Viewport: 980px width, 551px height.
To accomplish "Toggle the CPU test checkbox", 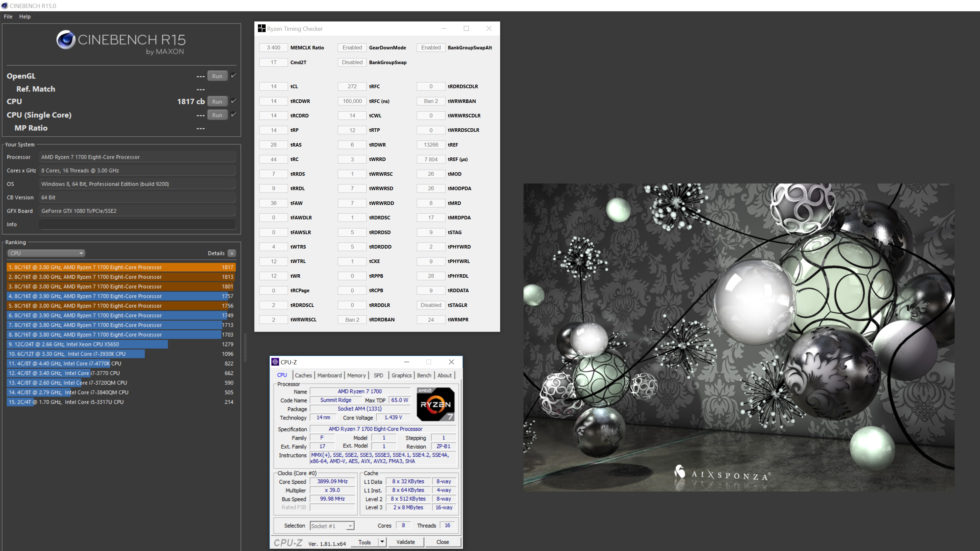I will pos(234,101).
